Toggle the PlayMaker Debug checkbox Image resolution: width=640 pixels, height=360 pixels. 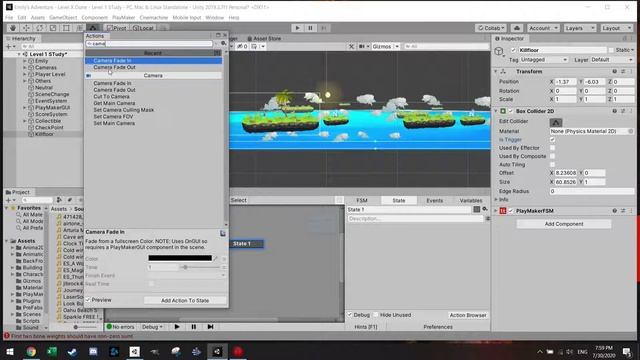click(350, 315)
